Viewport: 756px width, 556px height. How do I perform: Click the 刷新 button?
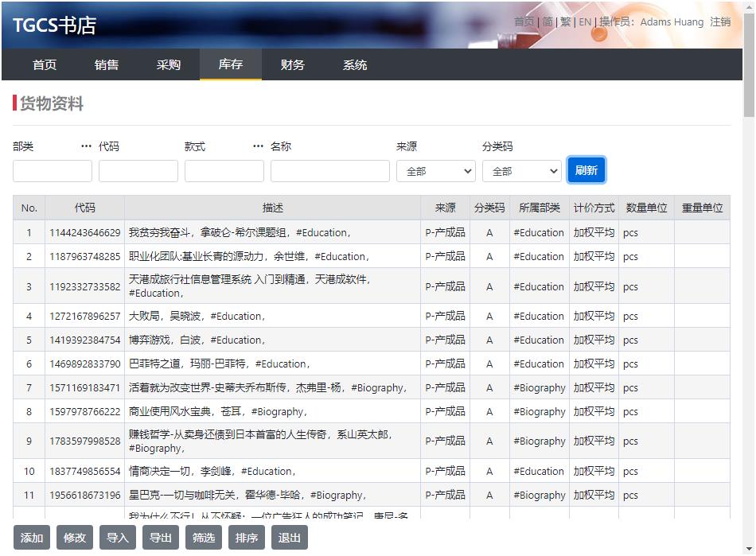(x=586, y=170)
